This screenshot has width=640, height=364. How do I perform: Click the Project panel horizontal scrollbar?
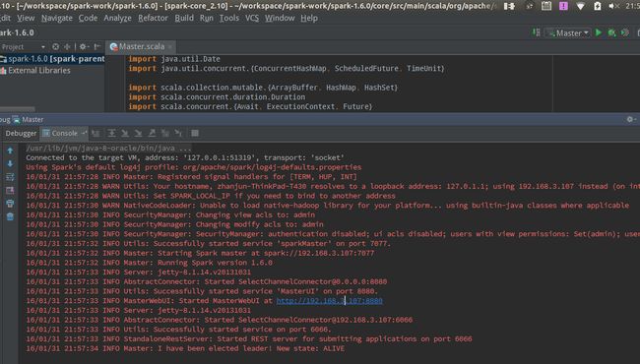click(18, 109)
